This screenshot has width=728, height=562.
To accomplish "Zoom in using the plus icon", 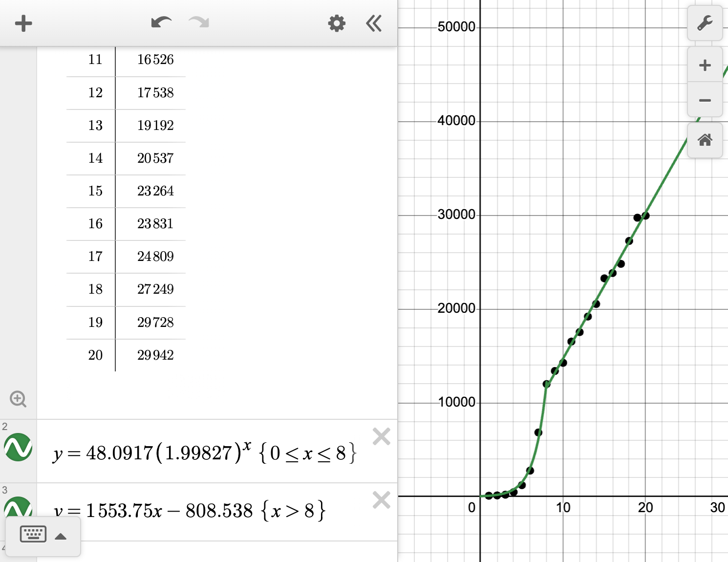I will tap(705, 65).
